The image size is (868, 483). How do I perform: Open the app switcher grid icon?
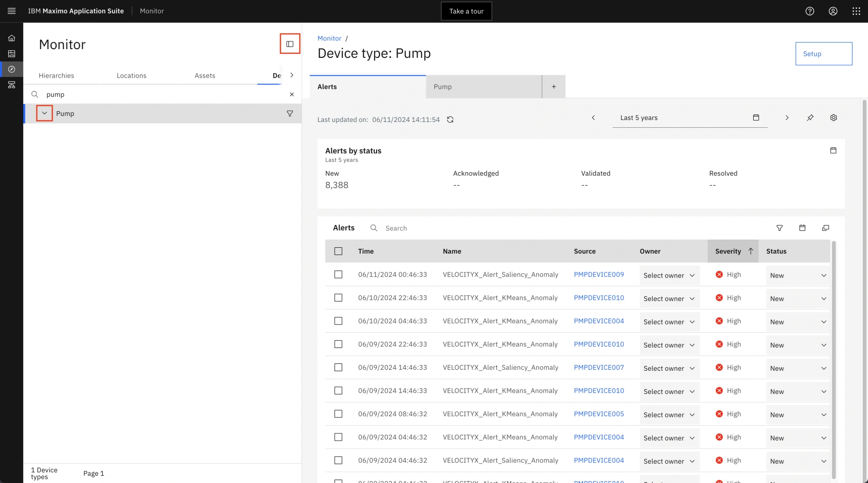[x=856, y=11]
